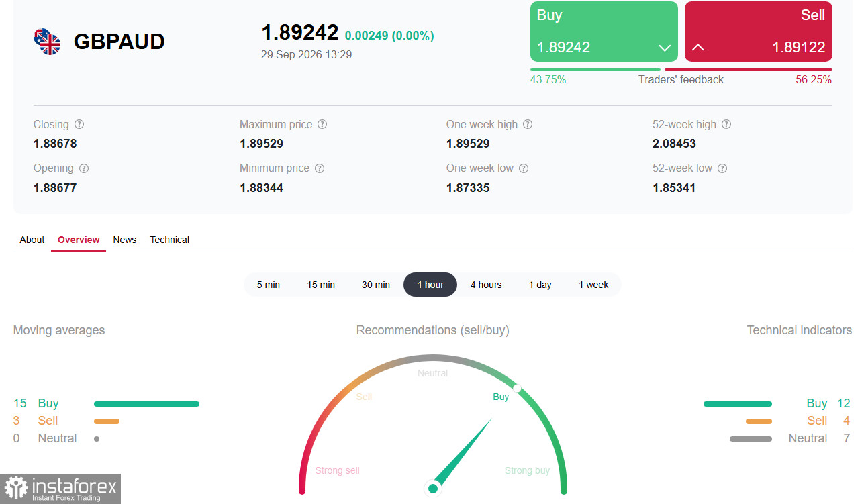This screenshot has width=866, height=504.
Task: Click the GBPAUD flag icon
Action: click(x=47, y=42)
